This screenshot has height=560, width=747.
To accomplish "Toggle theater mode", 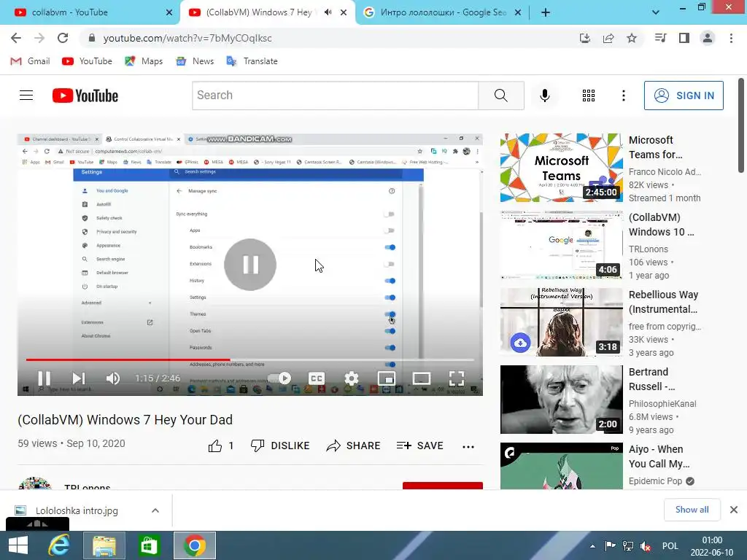I will click(x=421, y=378).
